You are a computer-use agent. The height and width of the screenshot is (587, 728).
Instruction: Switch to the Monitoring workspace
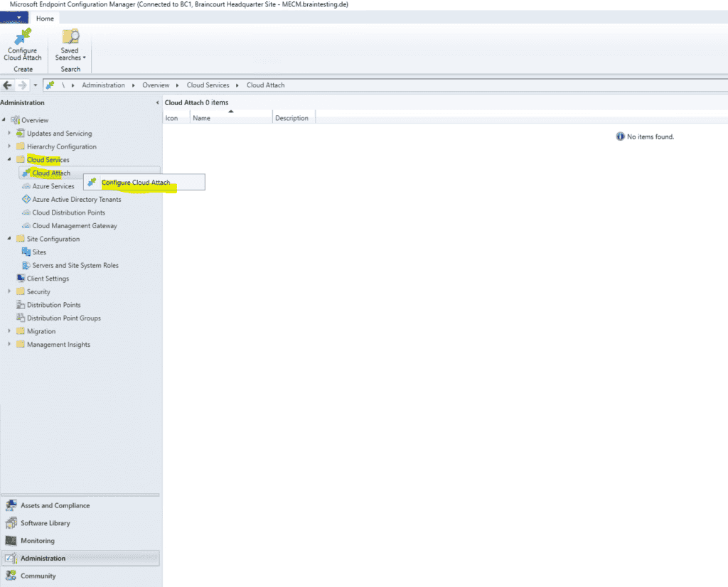tap(41, 540)
